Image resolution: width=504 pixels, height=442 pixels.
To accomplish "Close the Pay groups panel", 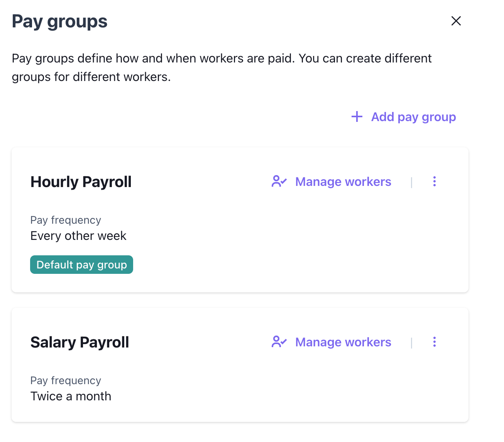I will point(456,21).
